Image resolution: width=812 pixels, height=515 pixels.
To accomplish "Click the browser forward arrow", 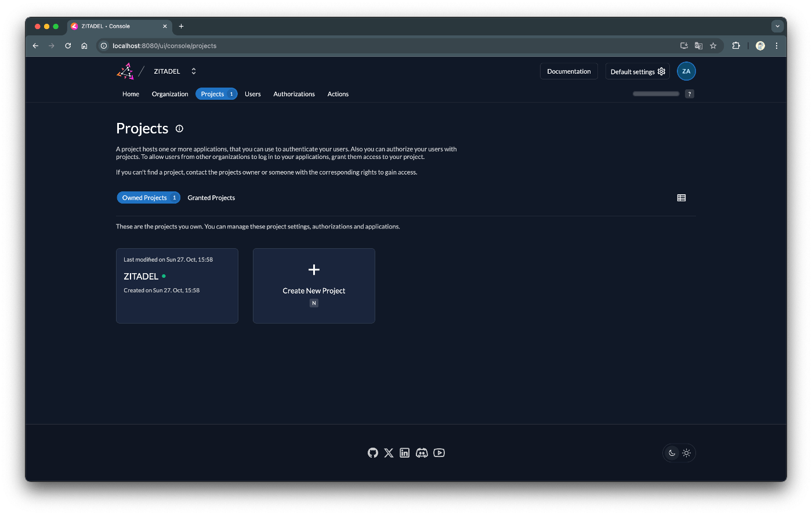I will pos(52,46).
